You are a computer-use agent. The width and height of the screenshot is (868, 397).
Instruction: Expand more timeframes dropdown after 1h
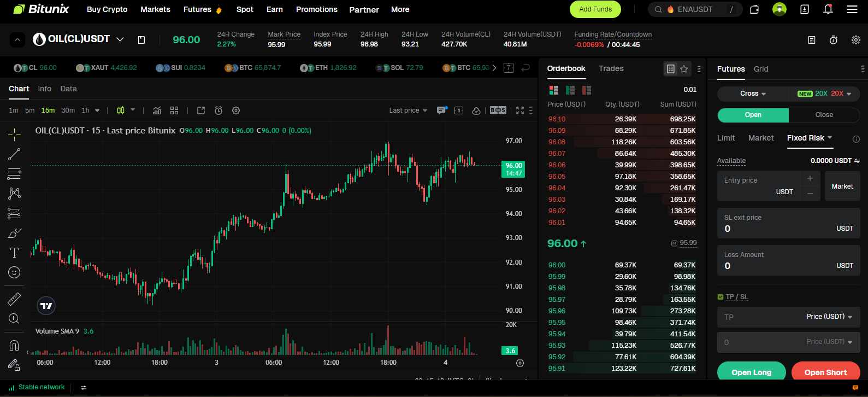(97, 110)
